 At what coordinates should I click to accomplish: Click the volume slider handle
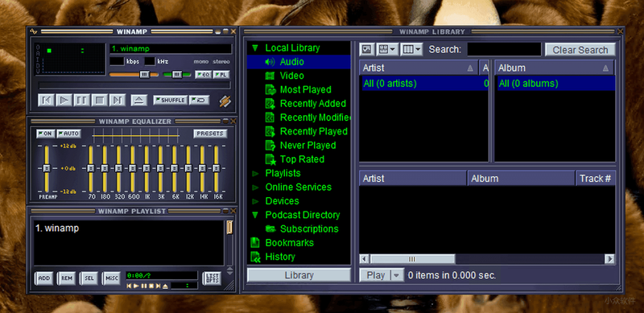pos(145,74)
